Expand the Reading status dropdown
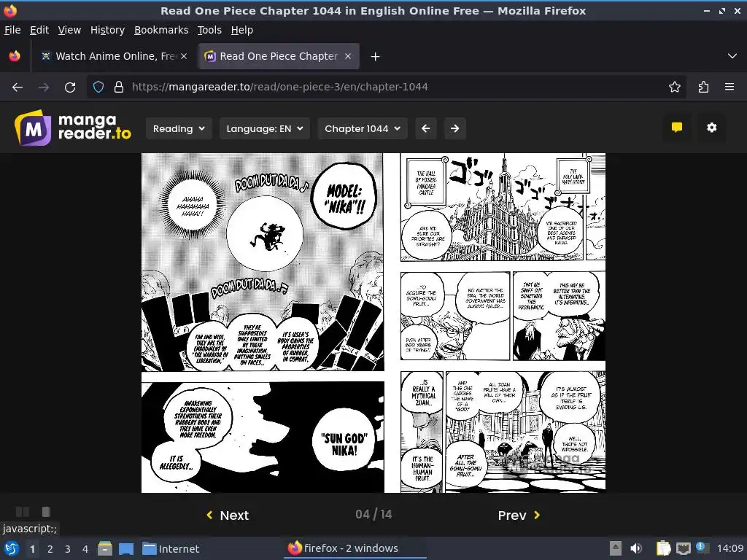Screen dimensions: 747x560 pos(179,128)
